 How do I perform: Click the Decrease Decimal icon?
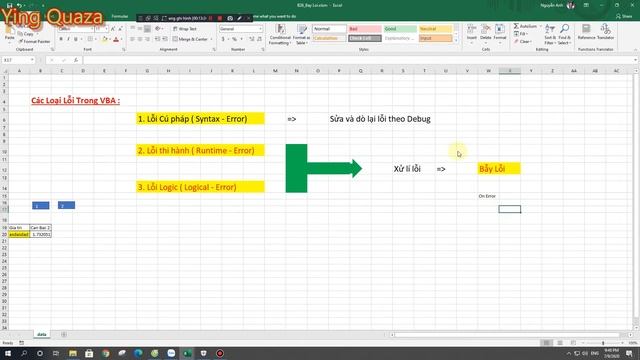(260, 39)
